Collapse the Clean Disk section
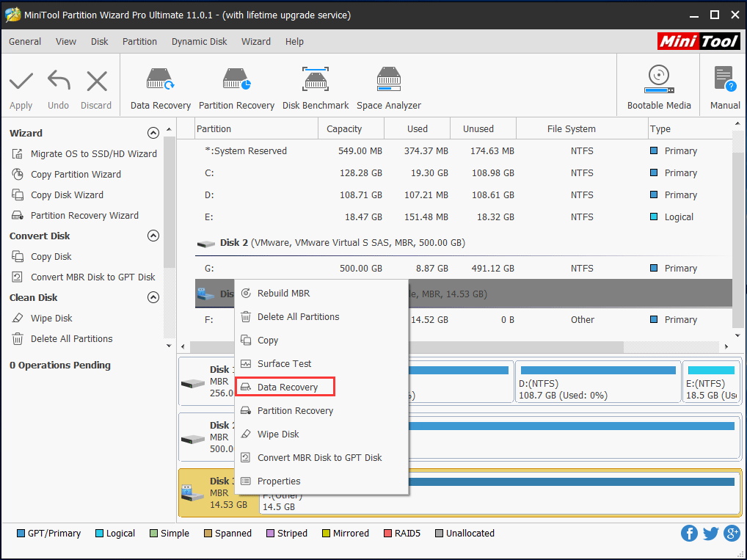Image resolution: width=747 pixels, height=560 pixels. point(153,297)
